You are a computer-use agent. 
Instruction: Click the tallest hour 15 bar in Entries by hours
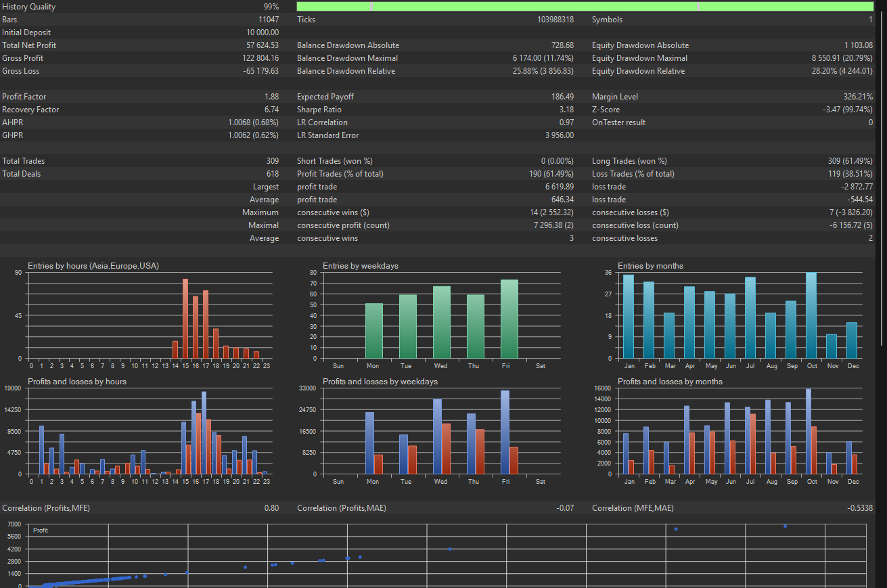[x=185, y=318]
